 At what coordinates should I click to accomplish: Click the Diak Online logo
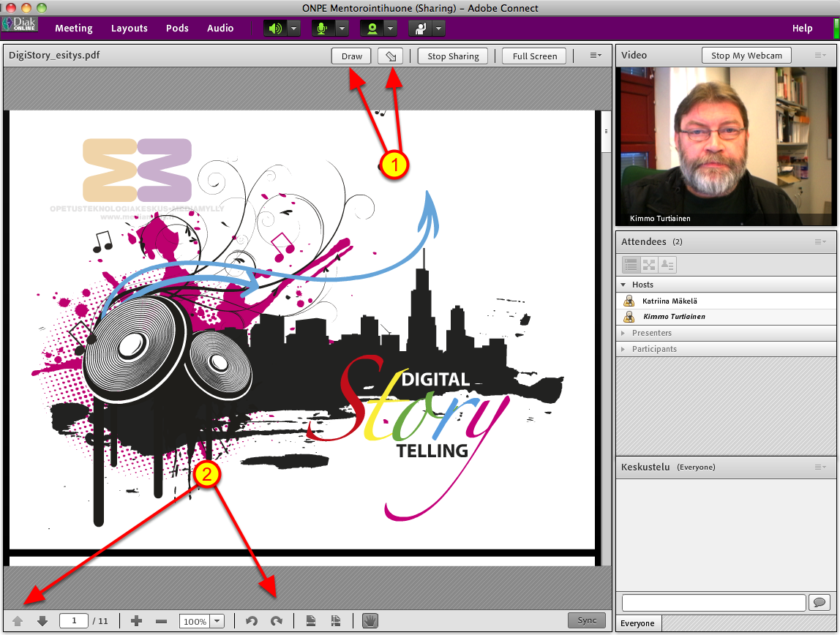(x=20, y=24)
